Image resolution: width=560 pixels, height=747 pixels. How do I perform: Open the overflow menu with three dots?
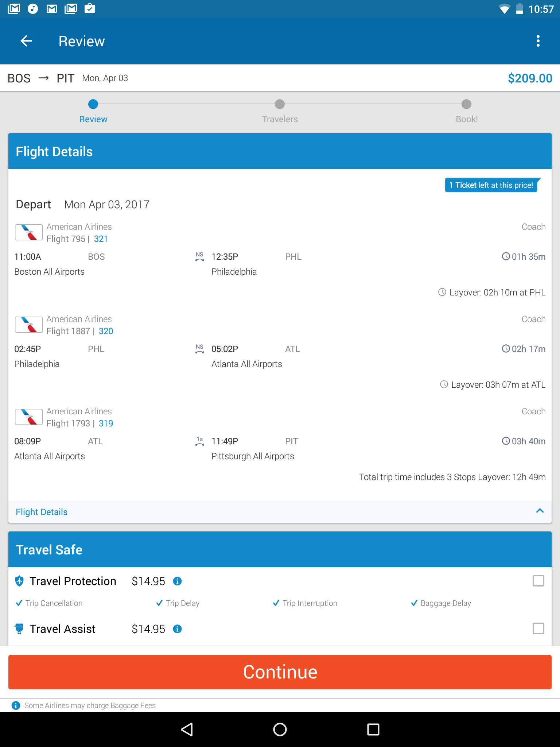pyautogui.click(x=538, y=41)
